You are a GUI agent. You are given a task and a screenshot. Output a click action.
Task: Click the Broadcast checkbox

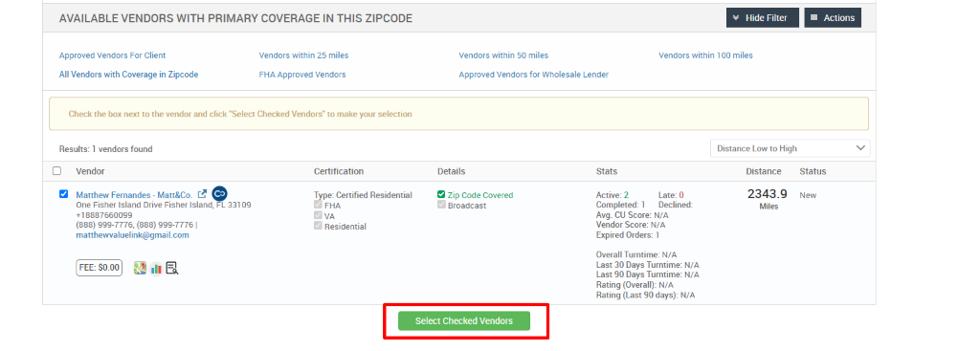[x=442, y=205]
